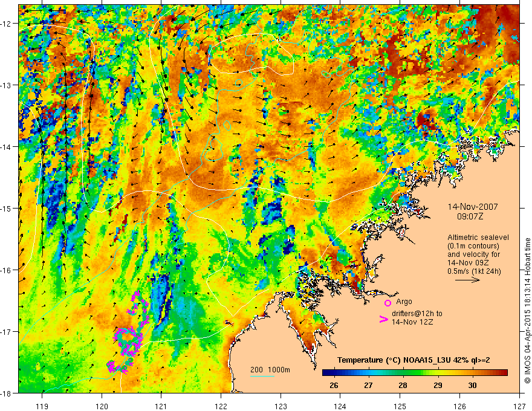Click the '200 1000m' depth contour label
Screen dimensions: 532x411
coord(270,370)
